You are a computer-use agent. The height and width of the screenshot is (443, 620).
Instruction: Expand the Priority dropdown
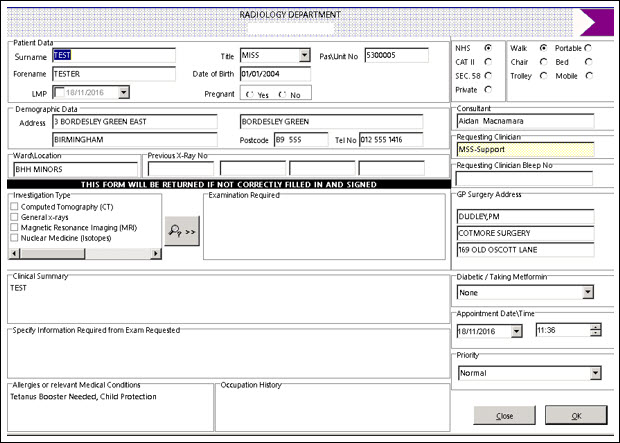595,373
